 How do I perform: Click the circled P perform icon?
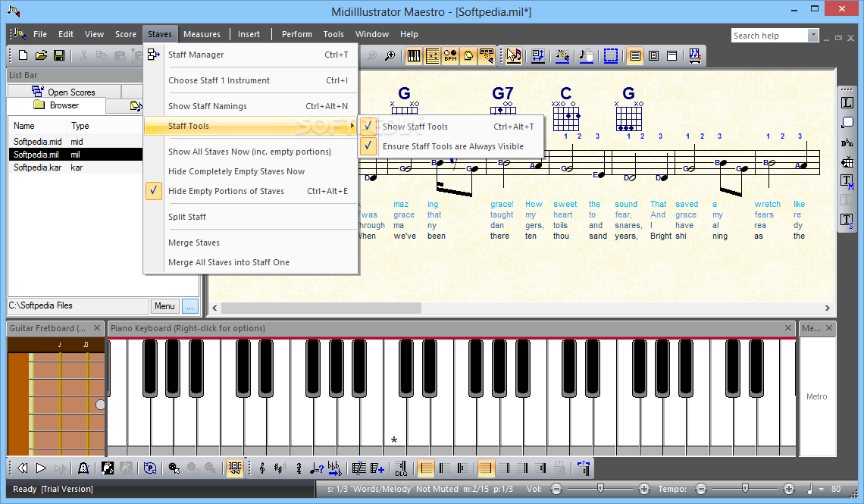[x=150, y=468]
